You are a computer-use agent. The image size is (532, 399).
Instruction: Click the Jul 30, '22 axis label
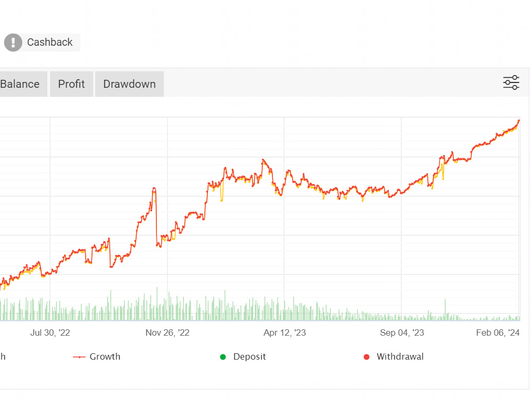[50, 332]
